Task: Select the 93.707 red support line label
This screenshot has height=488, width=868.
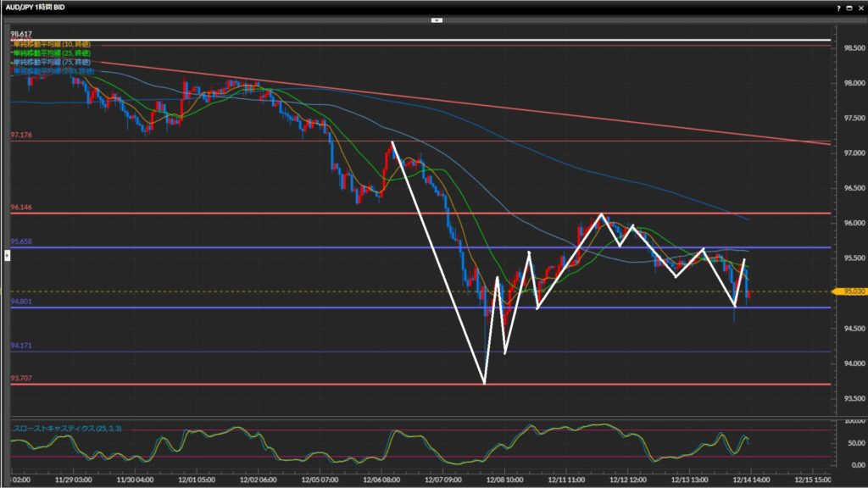Action: (21, 378)
